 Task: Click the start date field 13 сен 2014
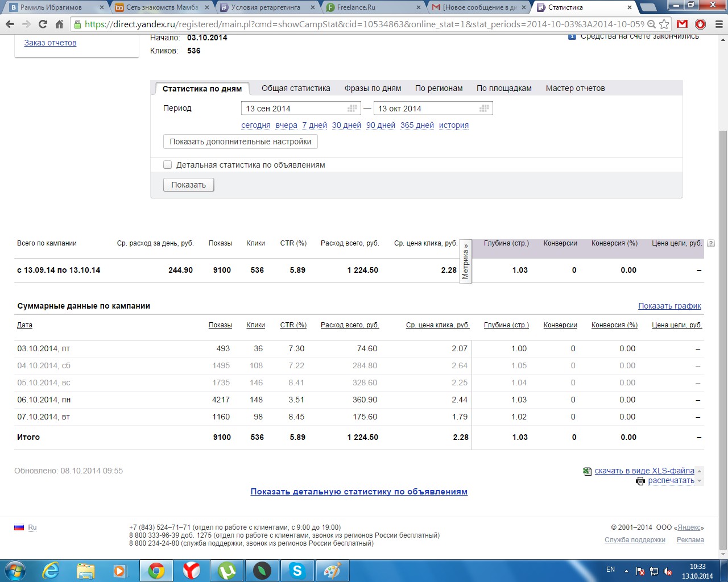tap(301, 109)
